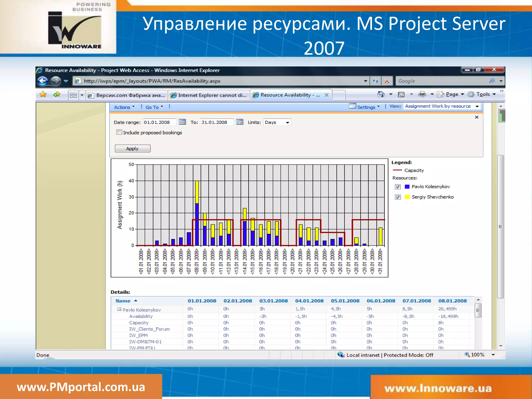Click the page scroll down arrow

click(501, 346)
